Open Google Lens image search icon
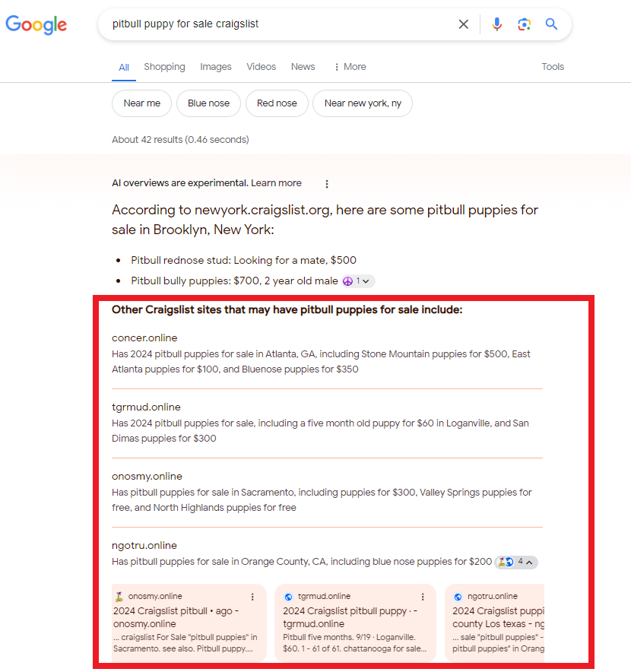Screen dimensions: 631x672 [x=524, y=24]
